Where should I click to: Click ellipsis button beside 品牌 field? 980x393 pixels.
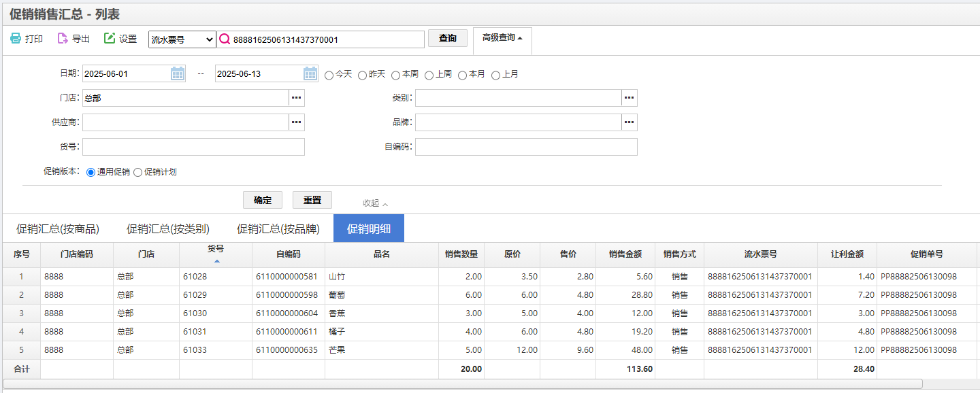click(630, 122)
